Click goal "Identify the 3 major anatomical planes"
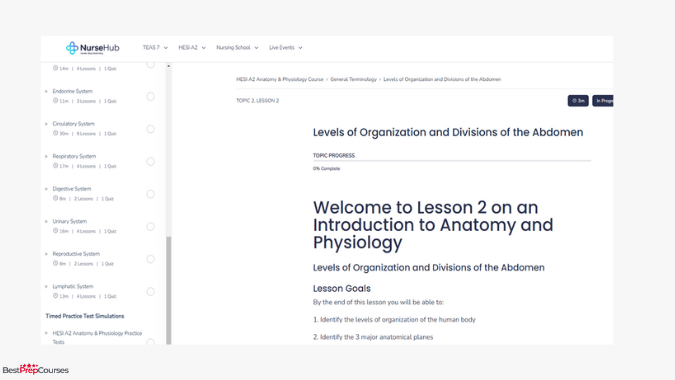 point(373,337)
